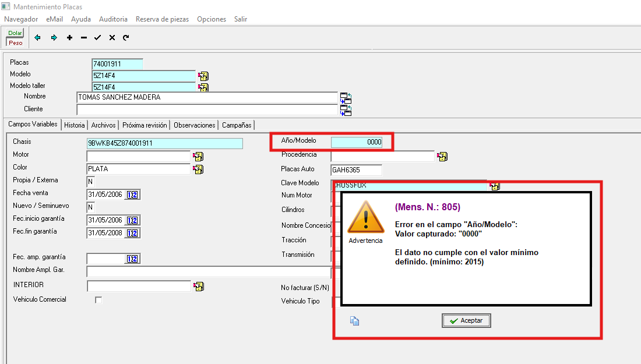
Task: Copy message using icon left of Aceptar
Action: pyautogui.click(x=354, y=320)
